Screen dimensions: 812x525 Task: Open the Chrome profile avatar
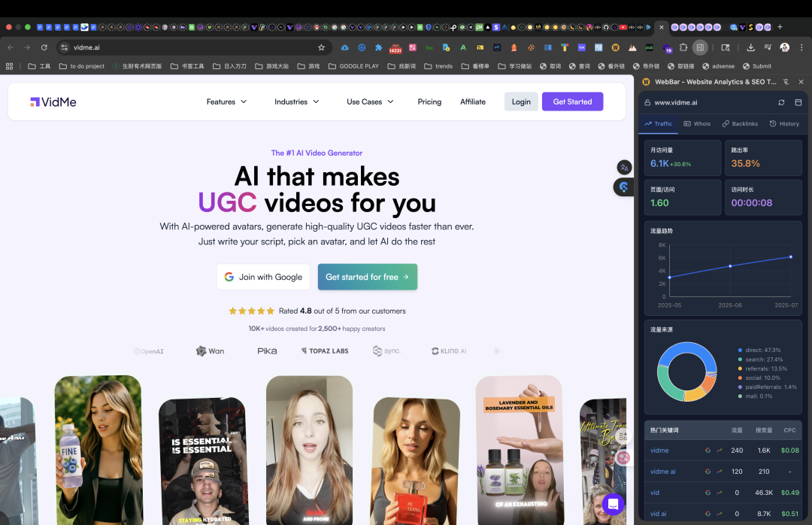784,47
